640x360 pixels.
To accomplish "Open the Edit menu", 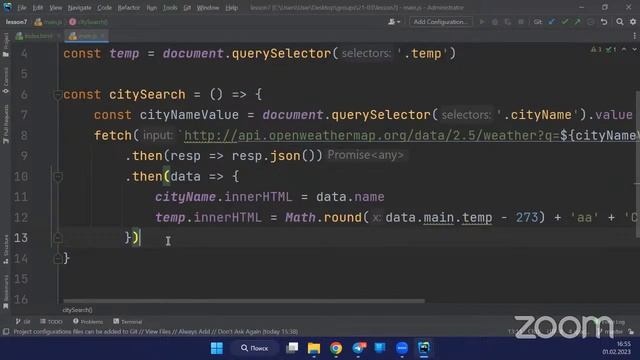I will click(38, 8).
